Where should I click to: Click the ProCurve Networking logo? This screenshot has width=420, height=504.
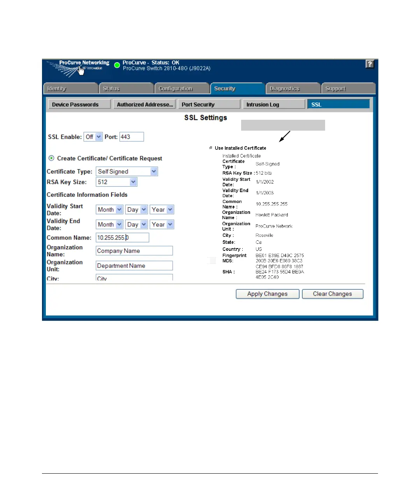click(79, 68)
